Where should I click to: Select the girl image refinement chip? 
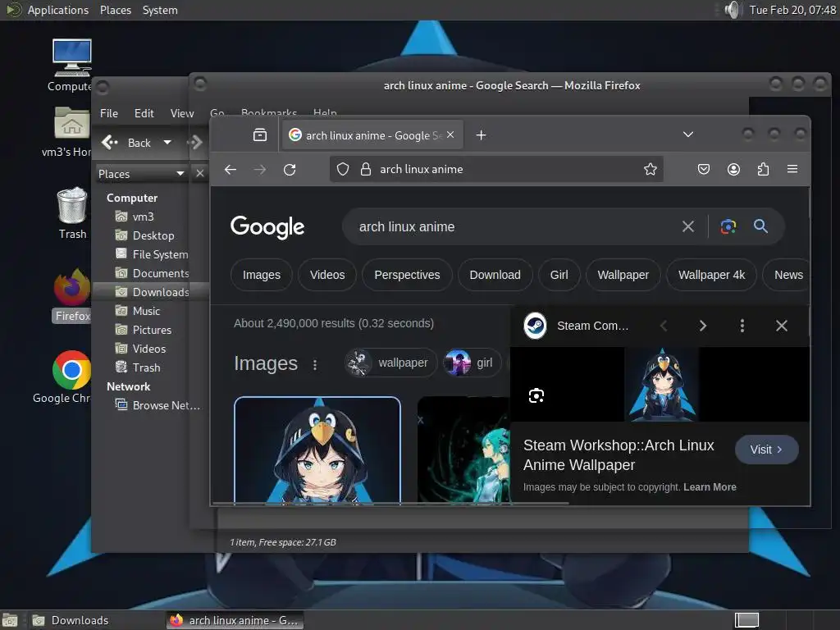[472, 363]
